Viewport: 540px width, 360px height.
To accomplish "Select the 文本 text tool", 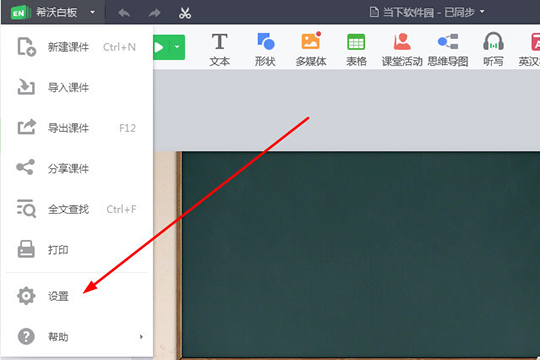I will 219,50.
